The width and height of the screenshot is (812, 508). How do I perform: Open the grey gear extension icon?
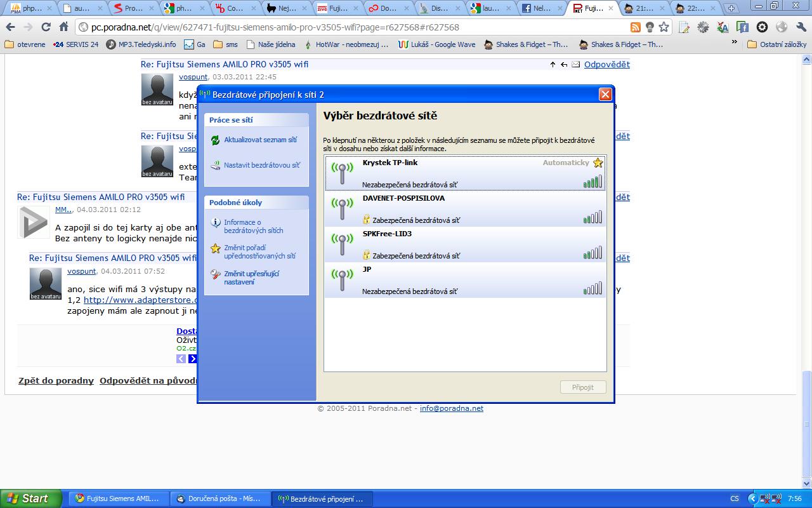(x=703, y=27)
